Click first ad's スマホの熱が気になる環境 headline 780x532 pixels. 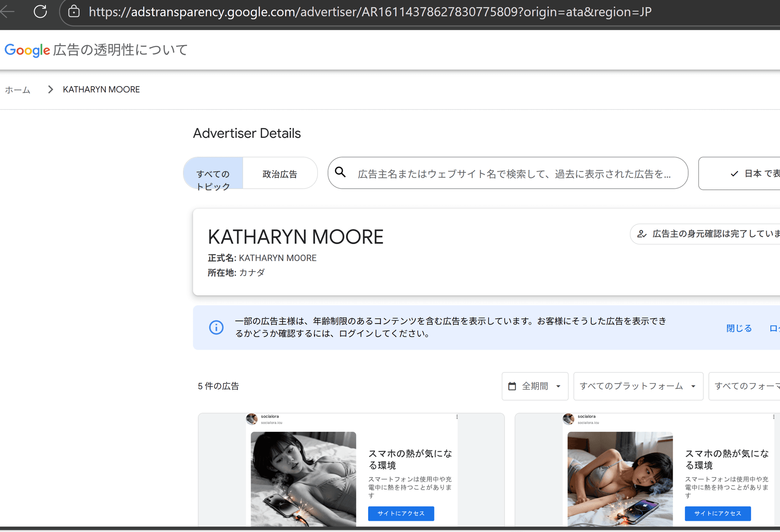coord(410,459)
